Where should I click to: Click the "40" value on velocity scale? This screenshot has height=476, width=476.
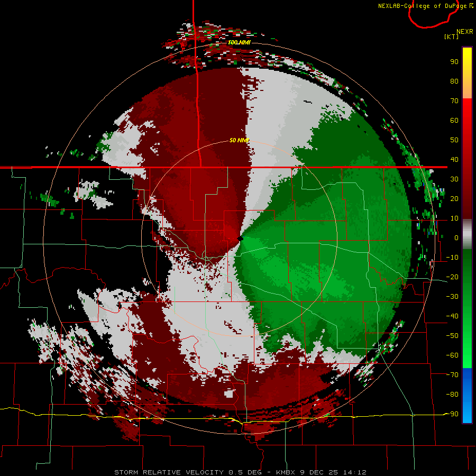454,159
